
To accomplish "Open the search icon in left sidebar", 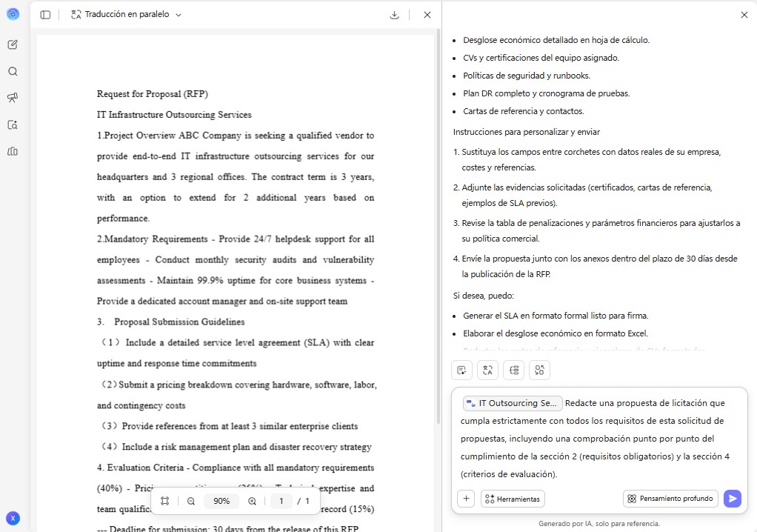I will (13, 71).
